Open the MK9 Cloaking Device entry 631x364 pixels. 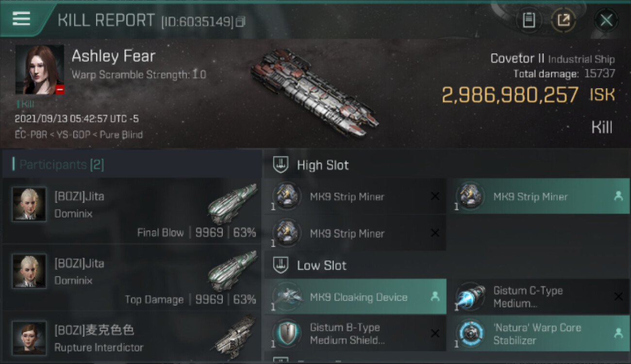355,297
